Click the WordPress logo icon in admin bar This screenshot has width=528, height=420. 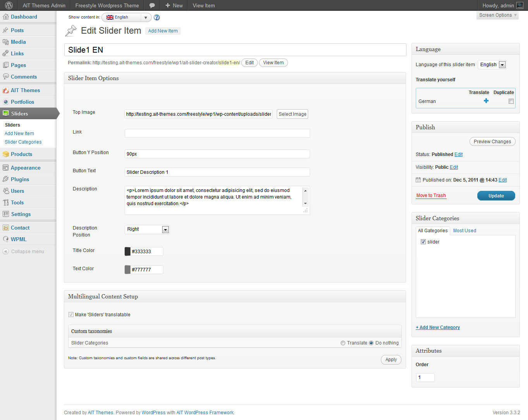[9, 5]
